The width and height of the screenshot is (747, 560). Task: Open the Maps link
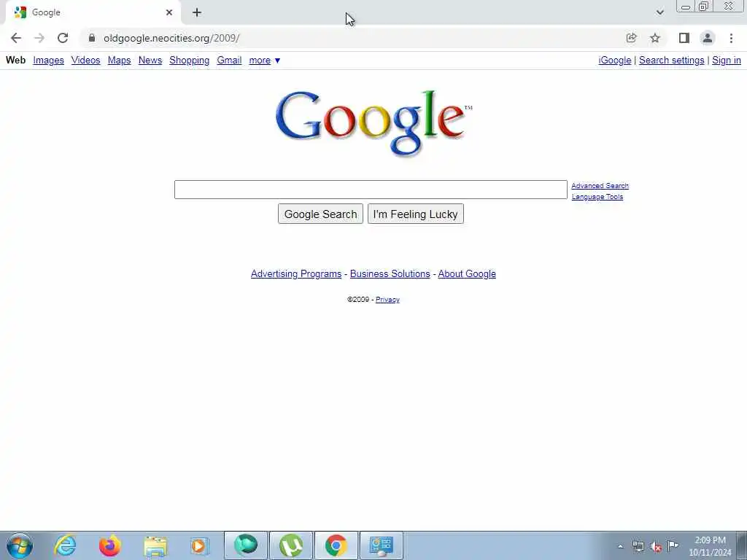click(x=119, y=61)
